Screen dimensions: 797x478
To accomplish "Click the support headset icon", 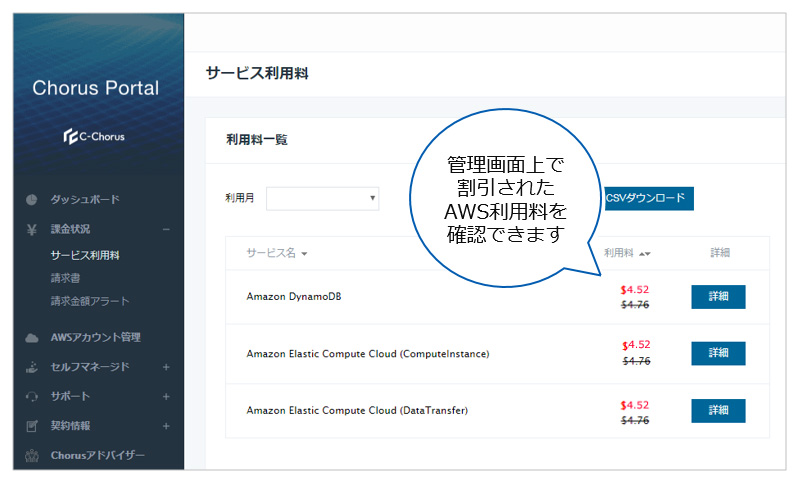I will (32, 397).
